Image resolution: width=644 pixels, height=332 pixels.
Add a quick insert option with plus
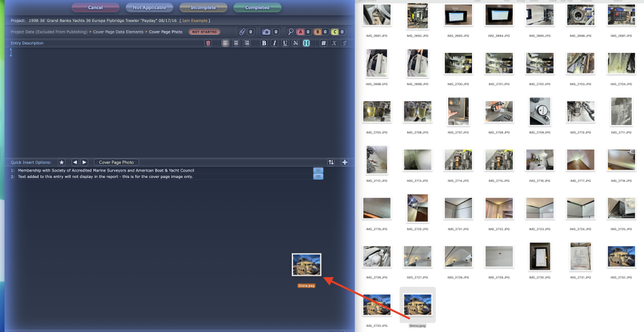coord(345,162)
